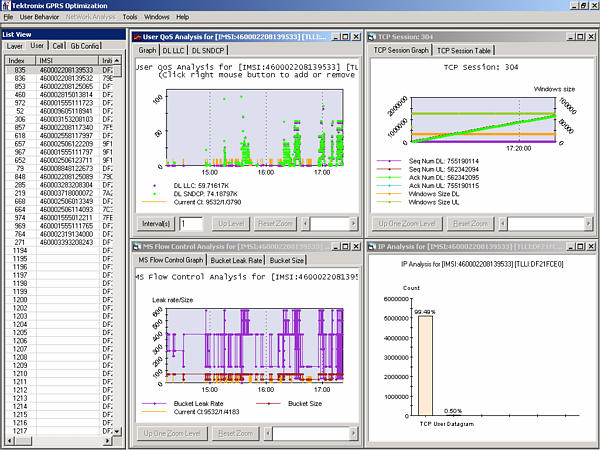Click Up One Zoom Level in MS Flow Control
Screen dimensions: 600x450
pos(172,434)
